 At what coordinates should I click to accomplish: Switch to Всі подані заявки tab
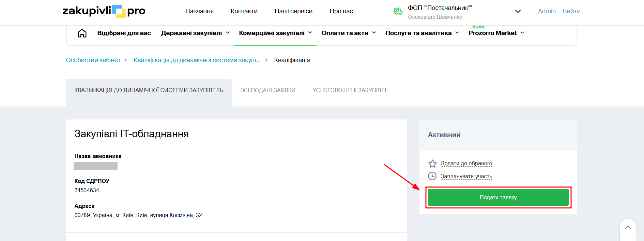point(267,90)
